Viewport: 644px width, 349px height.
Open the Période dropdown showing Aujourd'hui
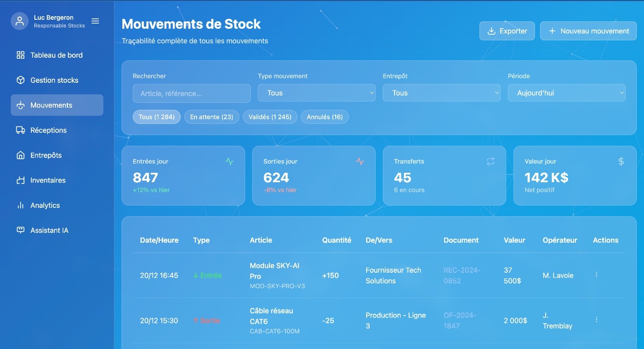pyautogui.click(x=566, y=93)
